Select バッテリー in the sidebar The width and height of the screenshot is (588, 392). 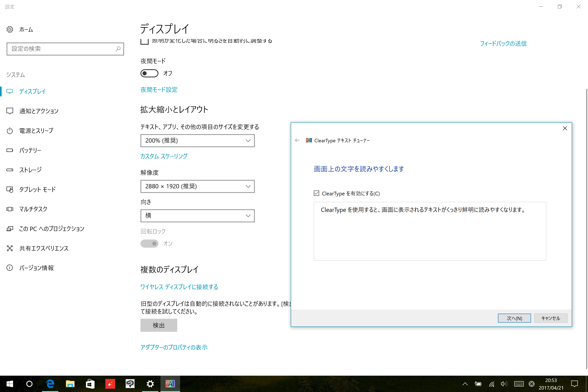point(30,150)
